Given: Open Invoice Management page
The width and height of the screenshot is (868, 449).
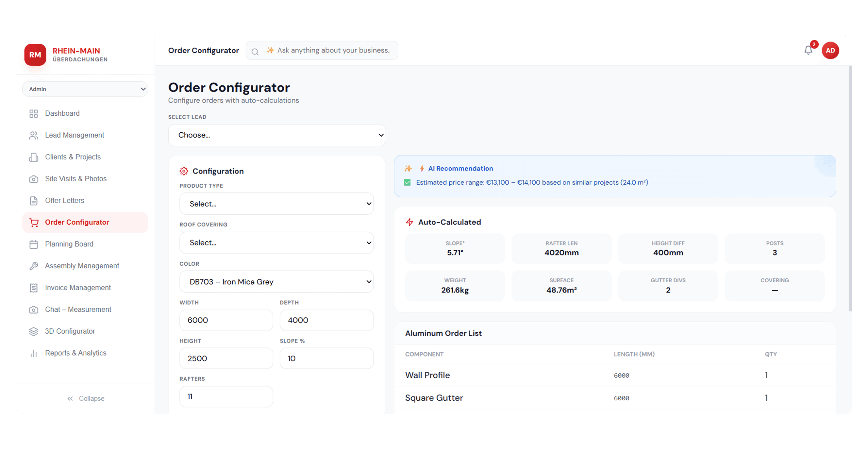Looking at the screenshot, I should coord(85,288).
